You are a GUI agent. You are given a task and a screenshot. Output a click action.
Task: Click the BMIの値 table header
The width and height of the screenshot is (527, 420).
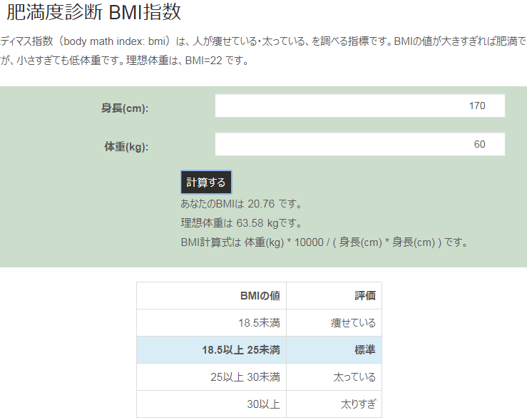(x=260, y=296)
